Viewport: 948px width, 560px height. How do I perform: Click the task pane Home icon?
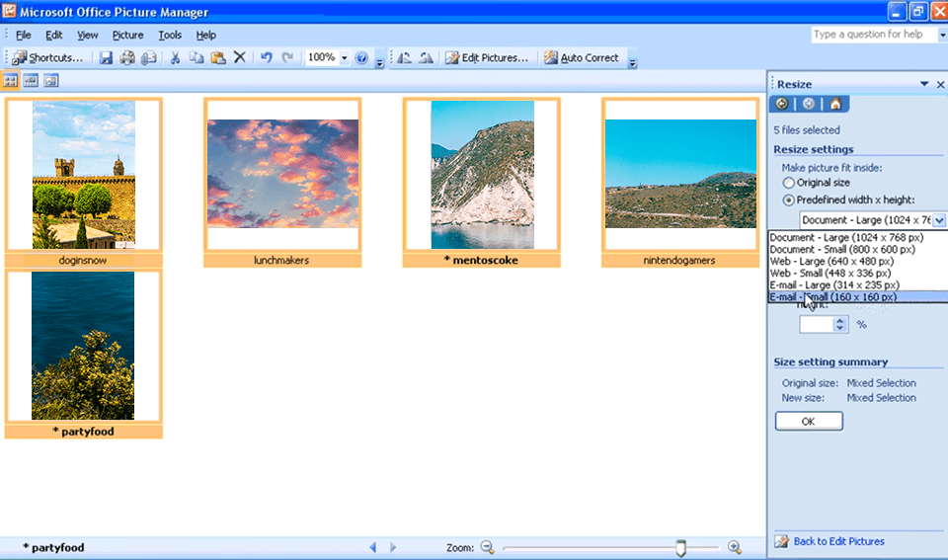click(835, 104)
